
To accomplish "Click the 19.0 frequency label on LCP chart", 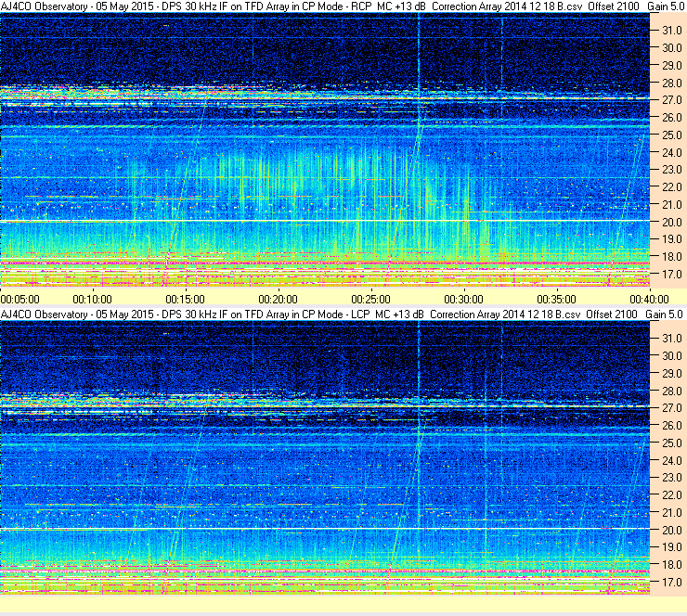I will pyautogui.click(x=672, y=547).
